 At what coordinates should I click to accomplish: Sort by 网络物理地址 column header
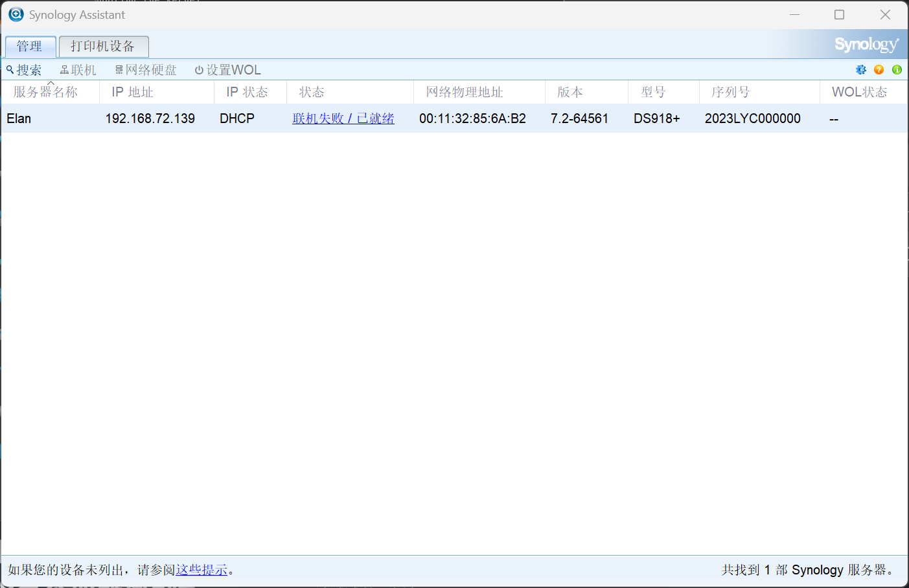[464, 93]
